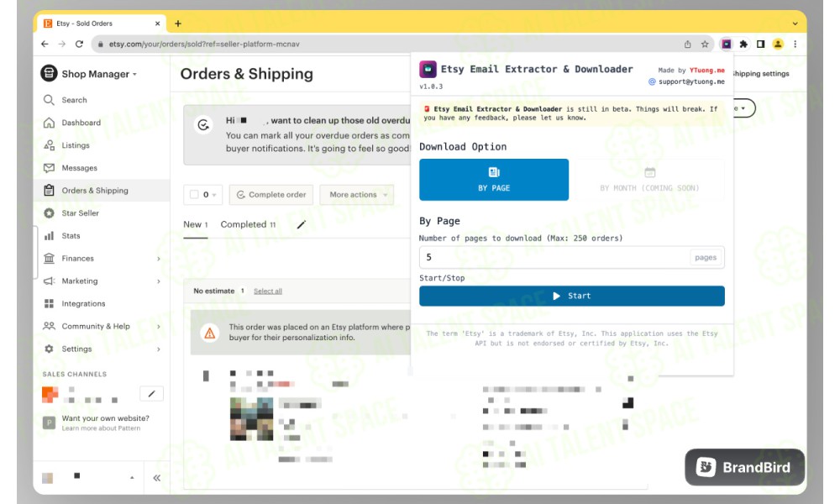Collapse the sidebar with double chevron
This screenshot has width=840, height=504.
click(x=157, y=478)
